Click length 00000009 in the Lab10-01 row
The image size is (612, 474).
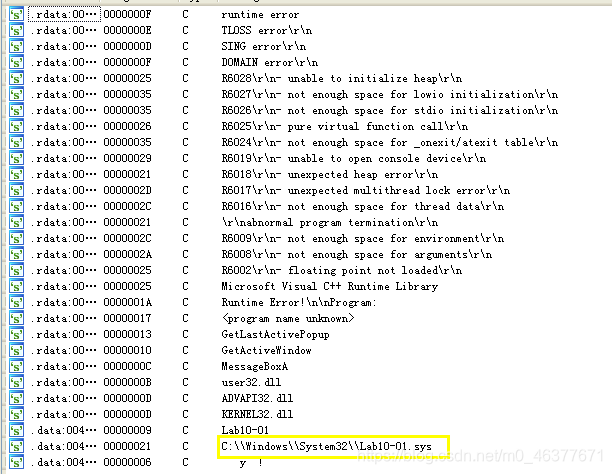click(127, 431)
